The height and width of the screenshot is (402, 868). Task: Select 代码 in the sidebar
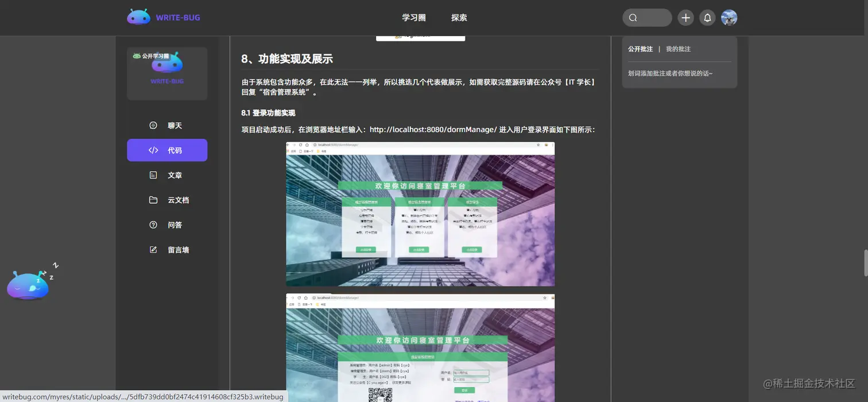click(167, 150)
